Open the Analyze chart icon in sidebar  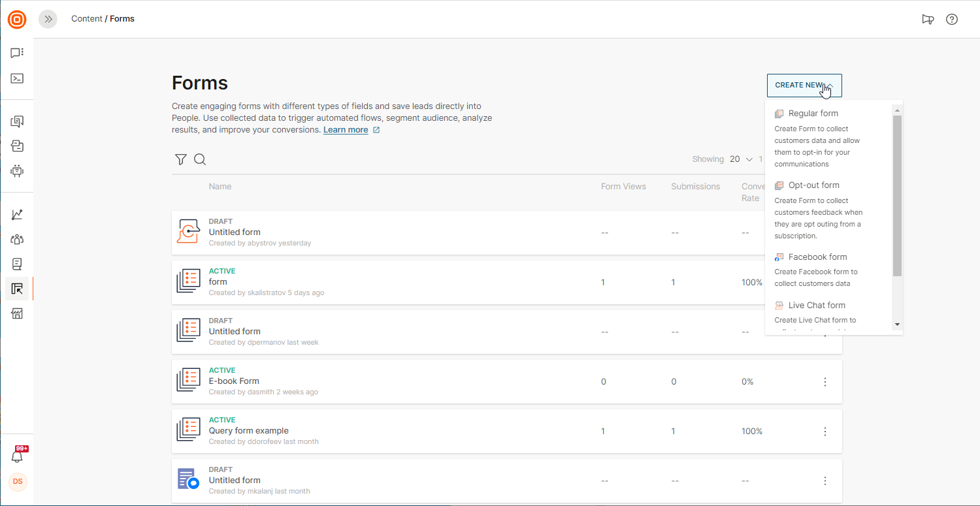click(17, 214)
